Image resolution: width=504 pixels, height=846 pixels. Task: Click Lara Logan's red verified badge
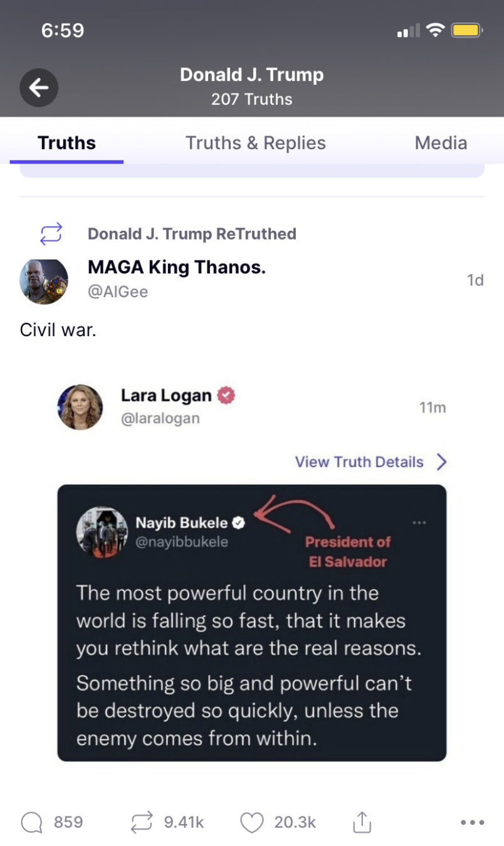226,396
